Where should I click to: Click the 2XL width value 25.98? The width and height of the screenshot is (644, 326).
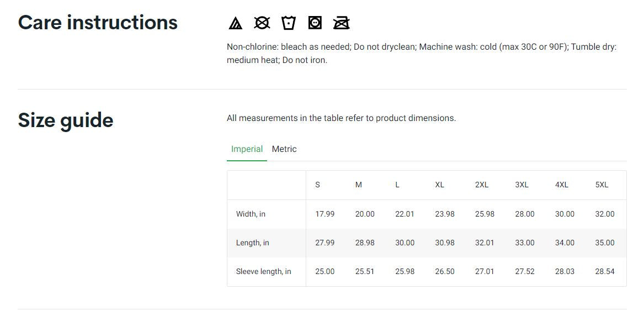[x=485, y=214]
